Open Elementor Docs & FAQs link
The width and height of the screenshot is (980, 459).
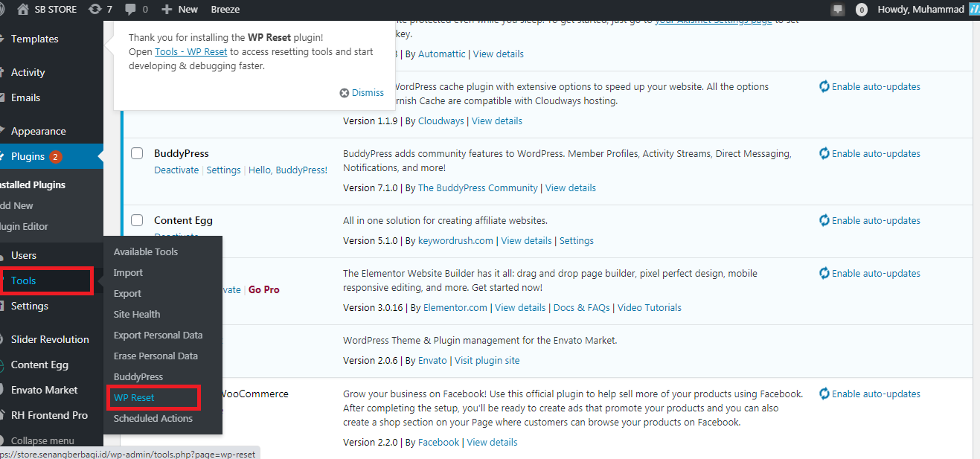pyautogui.click(x=582, y=307)
